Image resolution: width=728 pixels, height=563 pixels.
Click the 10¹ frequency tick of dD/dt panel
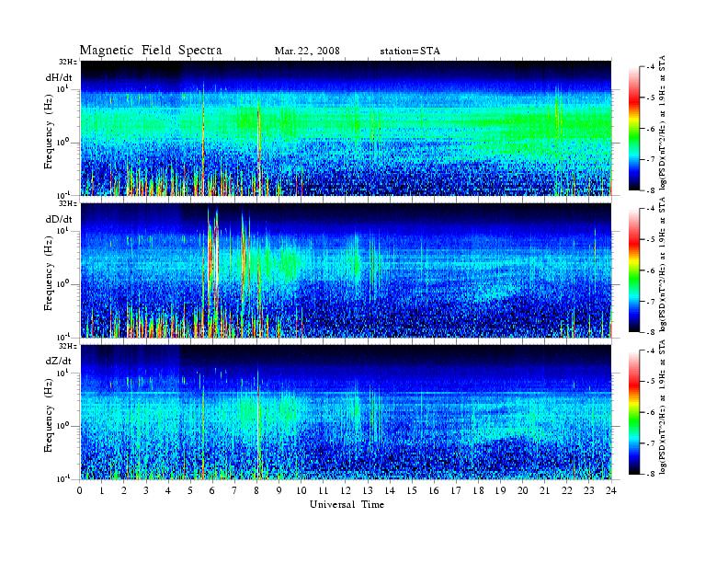[63, 230]
